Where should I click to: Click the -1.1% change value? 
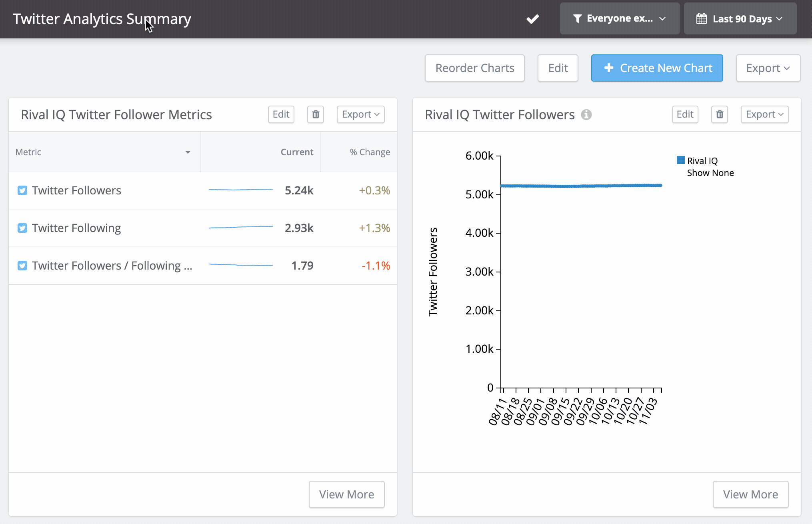(376, 266)
